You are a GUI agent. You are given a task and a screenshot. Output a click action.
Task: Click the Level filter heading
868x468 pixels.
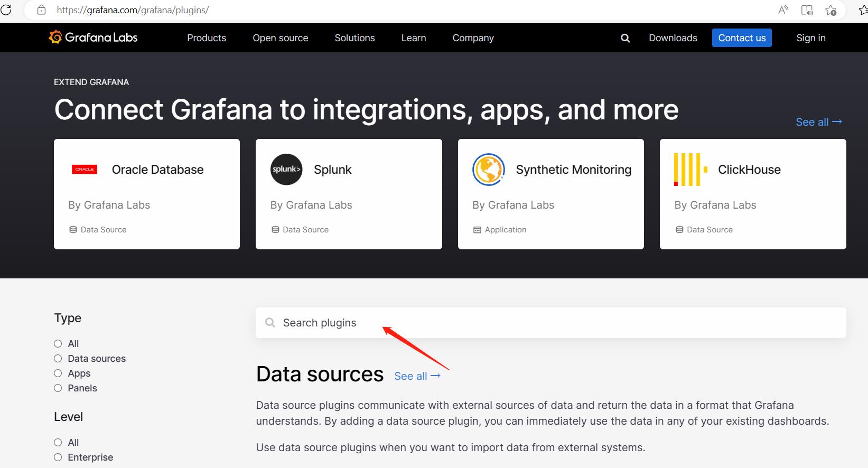point(68,417)
